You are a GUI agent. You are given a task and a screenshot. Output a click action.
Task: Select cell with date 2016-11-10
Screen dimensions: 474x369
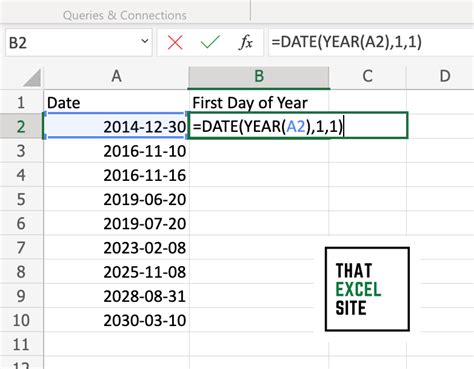(x=116, y=151)
